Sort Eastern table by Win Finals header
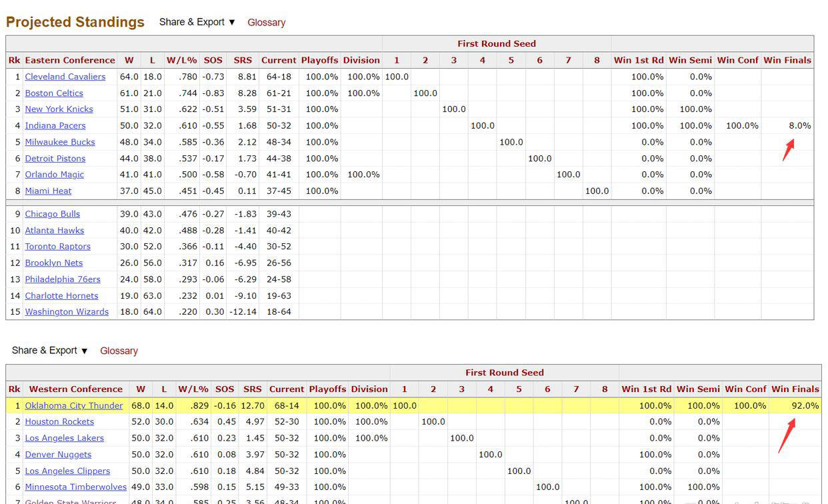 coord(787,60)
